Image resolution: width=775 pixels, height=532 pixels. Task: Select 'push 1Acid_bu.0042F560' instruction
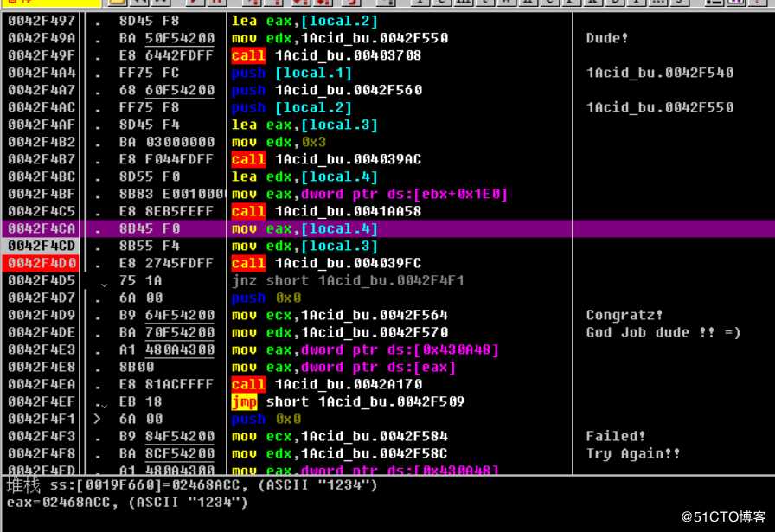point(327,91)
